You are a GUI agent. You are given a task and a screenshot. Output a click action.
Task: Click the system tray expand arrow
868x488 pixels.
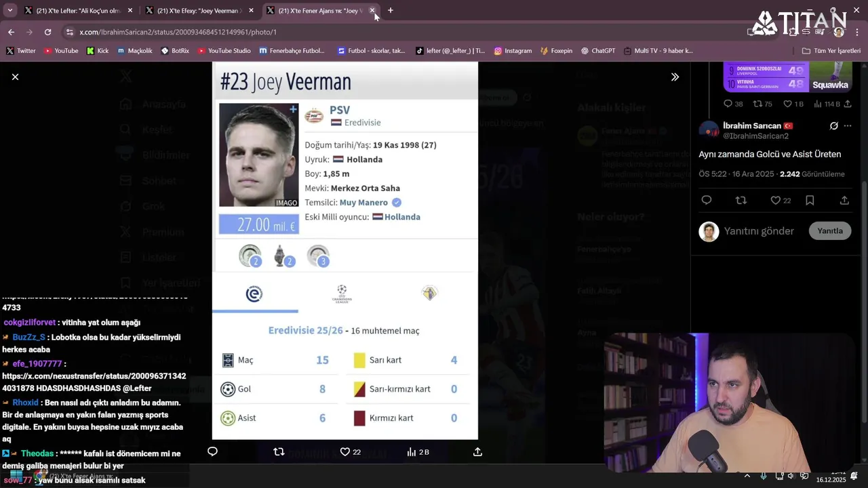pyautogui.click(x=747, y=476)
